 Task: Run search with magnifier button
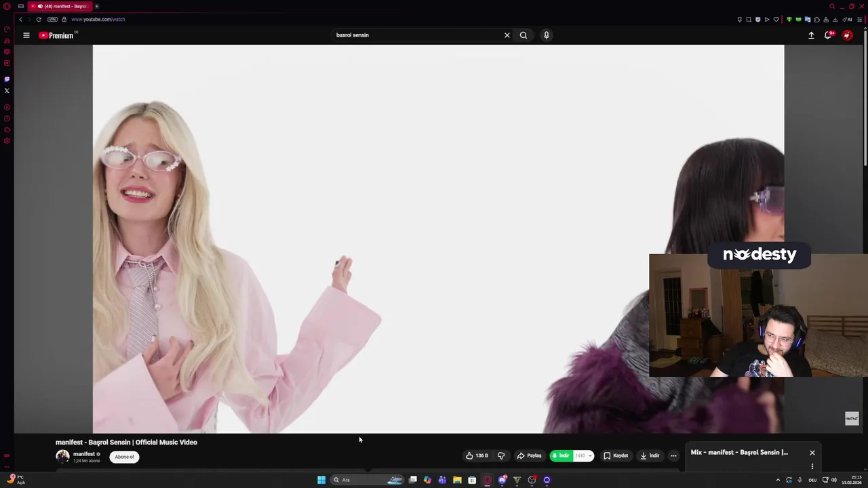[524, 35]
